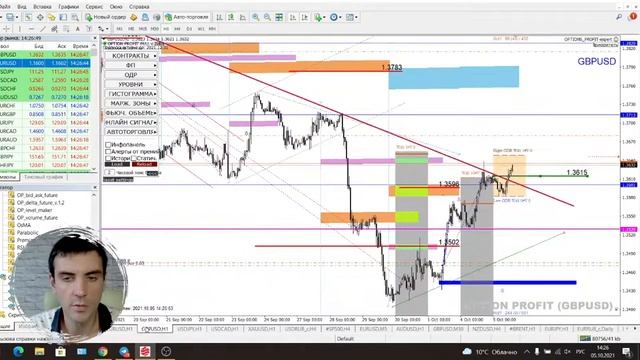Open Telegram from taskbar
The width and height of the screenshot is (640, 360).
[124, 351]
